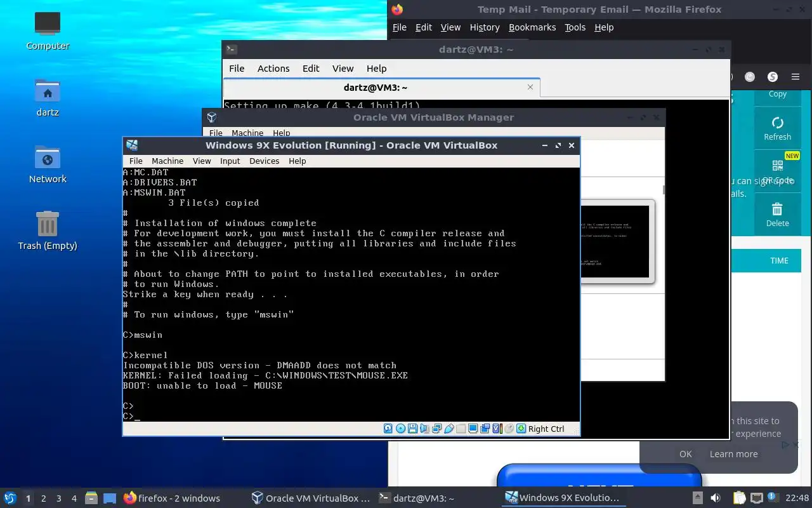Click the file manager icon in taskbar
812x508 pixels.
(91, 498)
